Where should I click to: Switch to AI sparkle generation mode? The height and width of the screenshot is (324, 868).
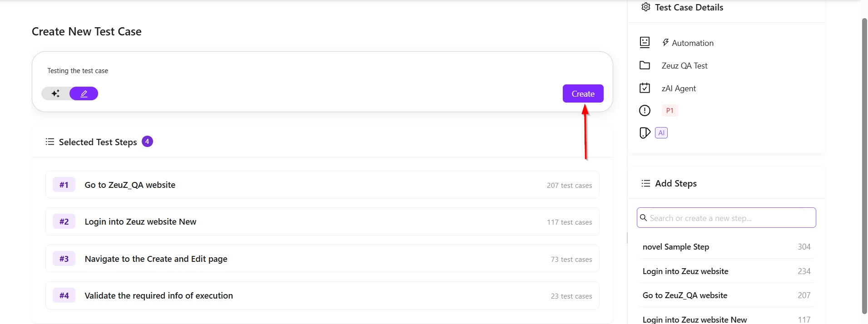click(55, 93)
